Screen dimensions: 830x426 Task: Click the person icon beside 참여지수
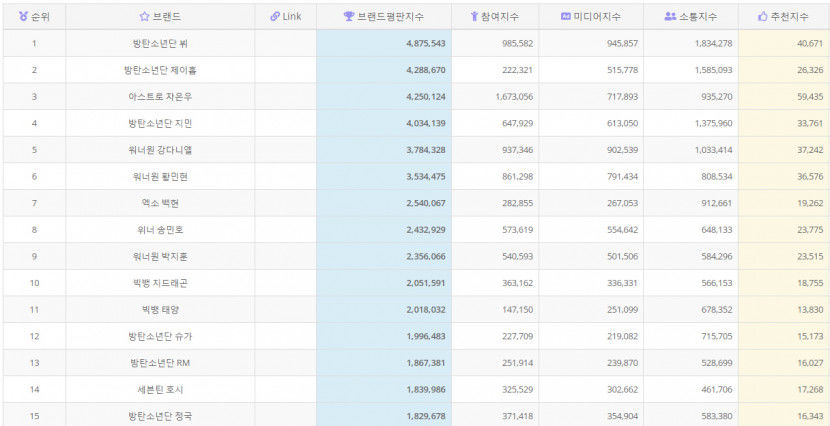[x=474, y=17]
